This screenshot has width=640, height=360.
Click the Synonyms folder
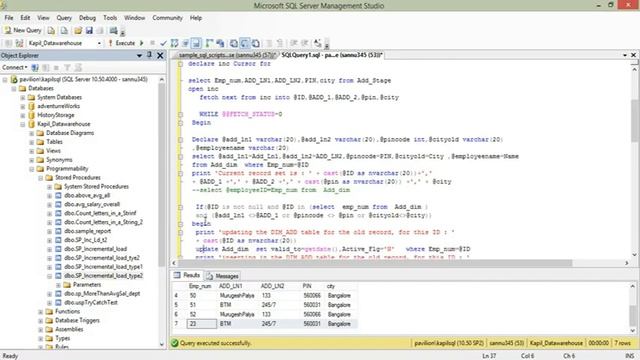tap(59, 160)
